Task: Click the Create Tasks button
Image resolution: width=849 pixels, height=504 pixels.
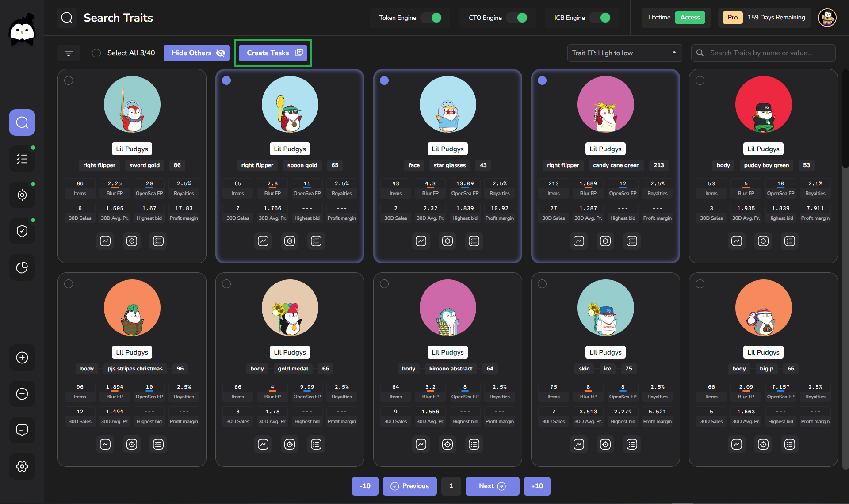Action: (274, 53)
